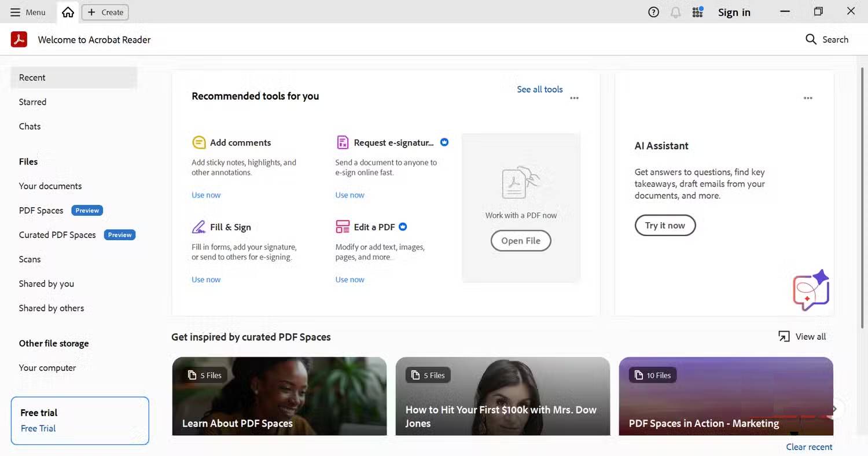This screenshot has height=456, width=868.
Task: Open the apps grid icon
Action: pyautogui.click(x=697, y=12)
